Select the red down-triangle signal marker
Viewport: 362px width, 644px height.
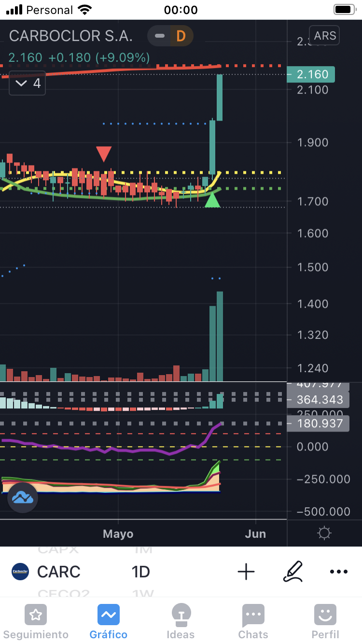pyautogui.click(x=104, y=154)
